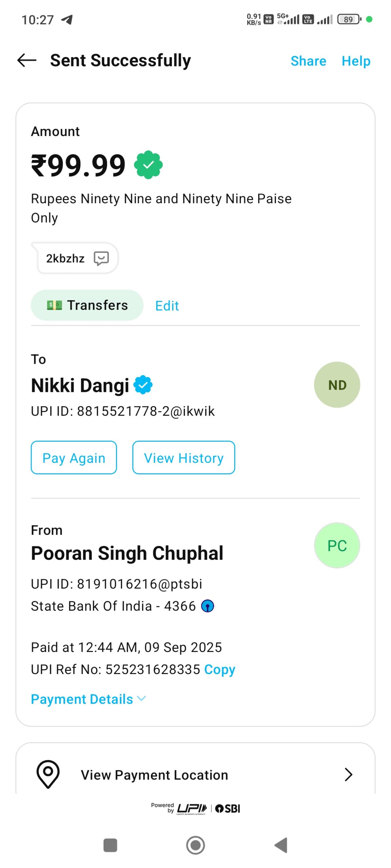Screen dimensions: 391x868
Task: Tap the State Bank of India logo
Action: point(207,606)
